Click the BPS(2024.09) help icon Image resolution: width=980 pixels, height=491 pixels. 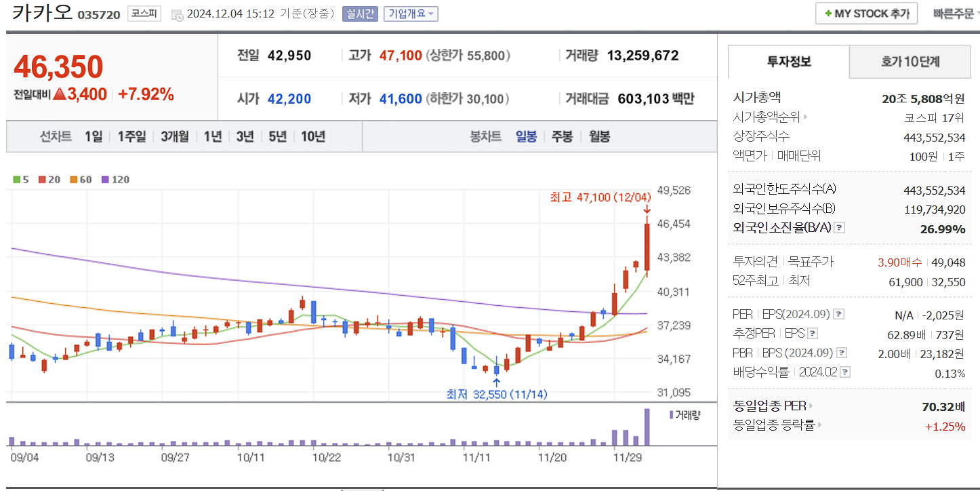[x=842, y=352]
